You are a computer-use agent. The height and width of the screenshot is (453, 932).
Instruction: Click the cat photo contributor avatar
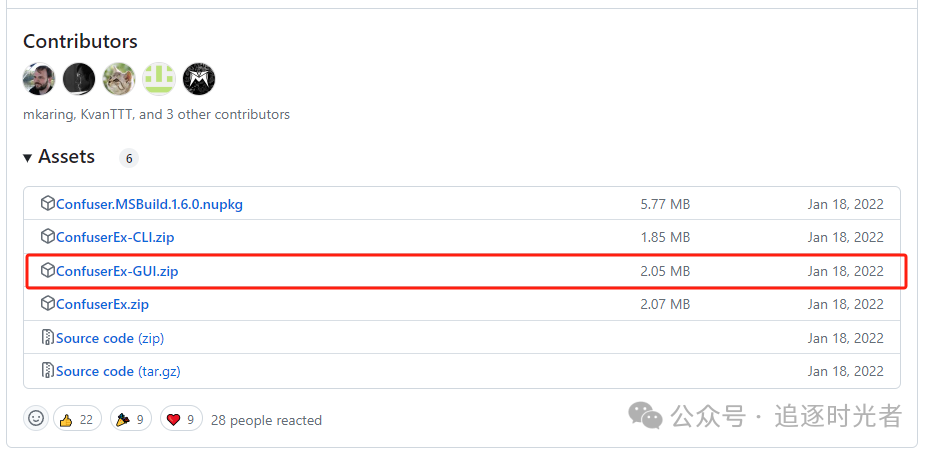pos(119,79)
